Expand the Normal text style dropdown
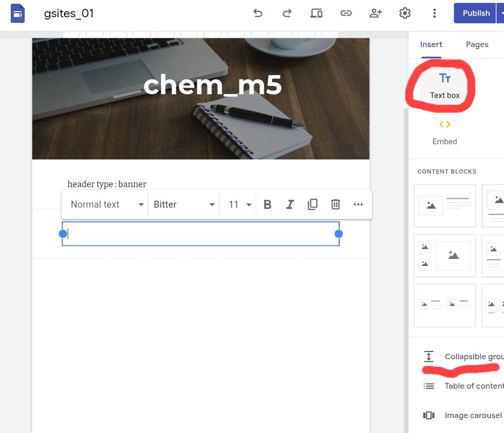The height and width of the screenshot is (433, 504). [x=107, y=204]
